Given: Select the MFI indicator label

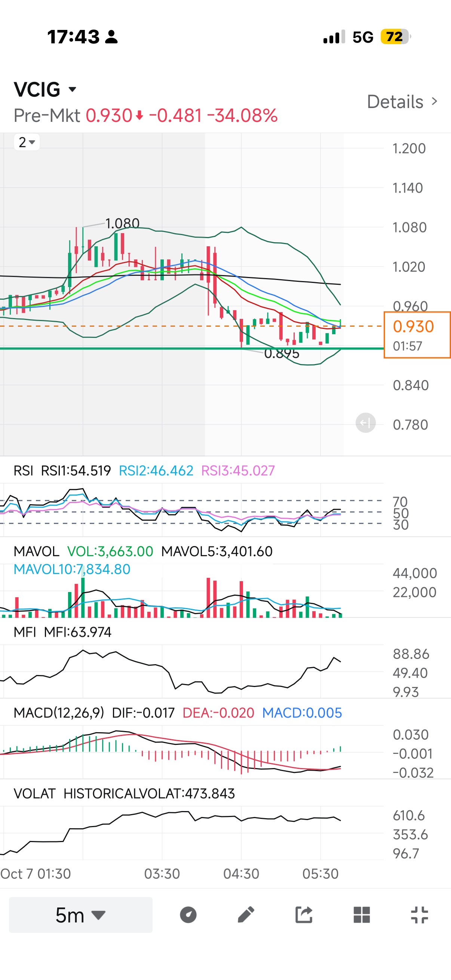Looking at the screenshot, I should 25,632.
